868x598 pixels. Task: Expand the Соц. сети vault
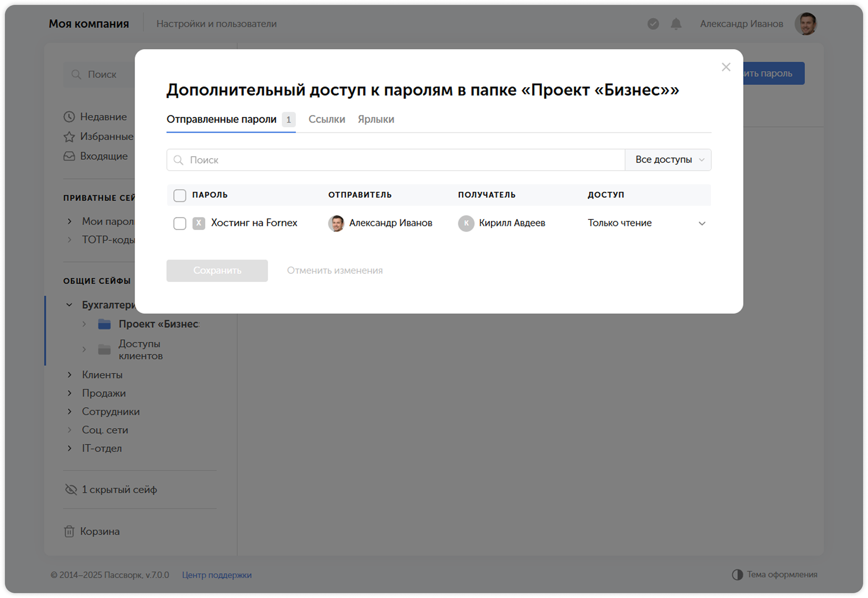pos(69,430)
